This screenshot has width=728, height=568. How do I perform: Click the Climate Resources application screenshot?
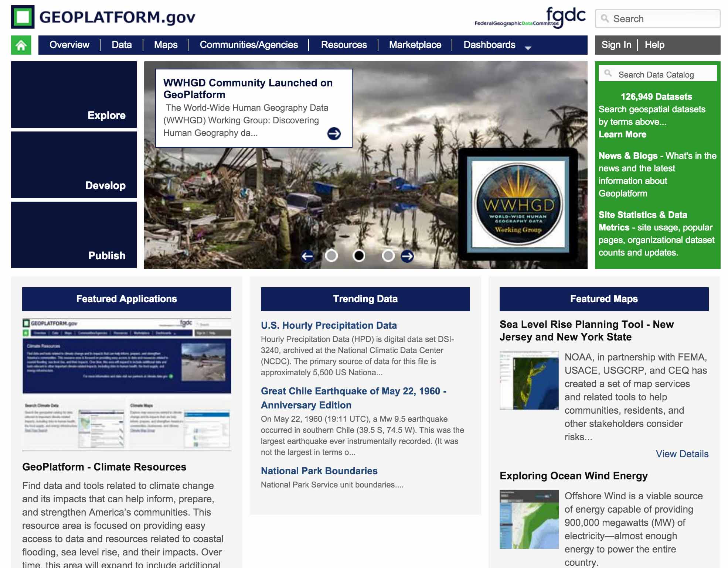[127, 384]
